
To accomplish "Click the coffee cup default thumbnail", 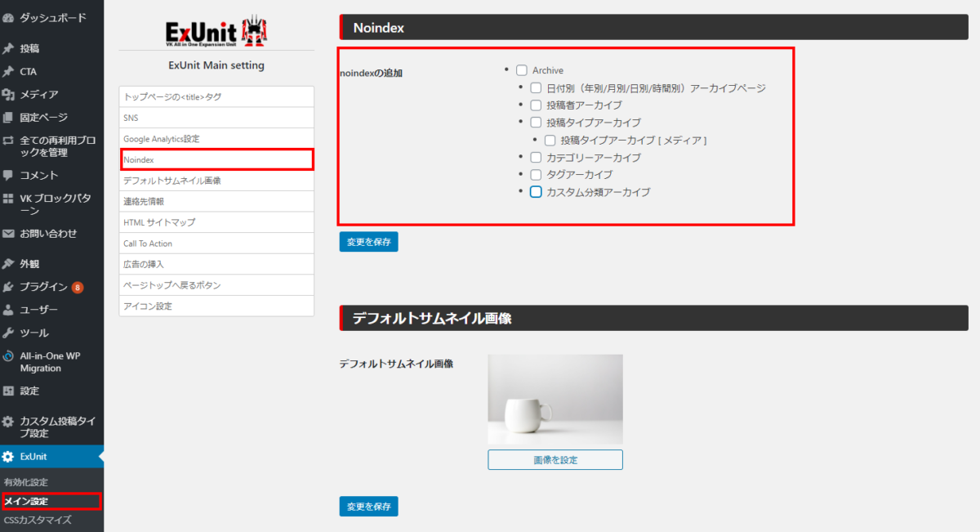I will pyautogui.click(x=555, y=399).
